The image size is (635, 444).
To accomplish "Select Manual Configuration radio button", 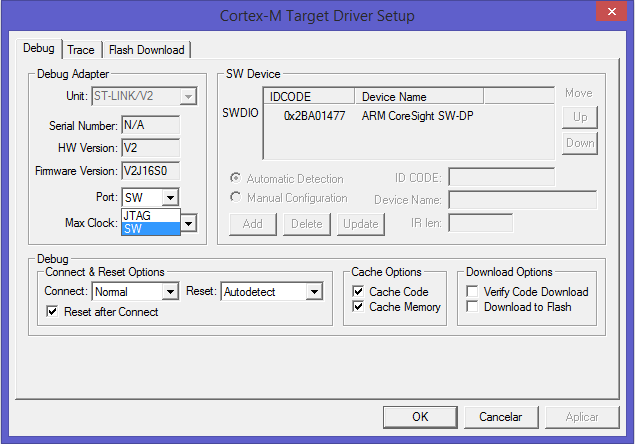I will (236, 198).
